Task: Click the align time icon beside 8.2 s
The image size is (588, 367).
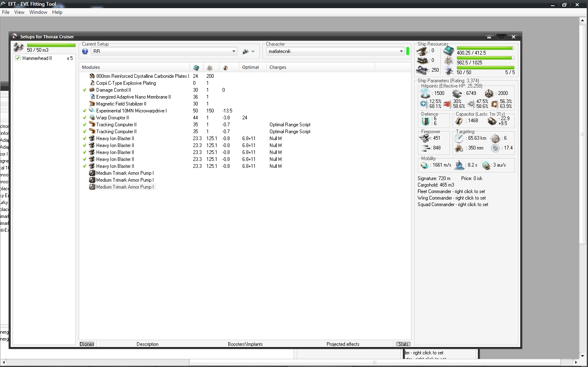Action: coord(460,165)
